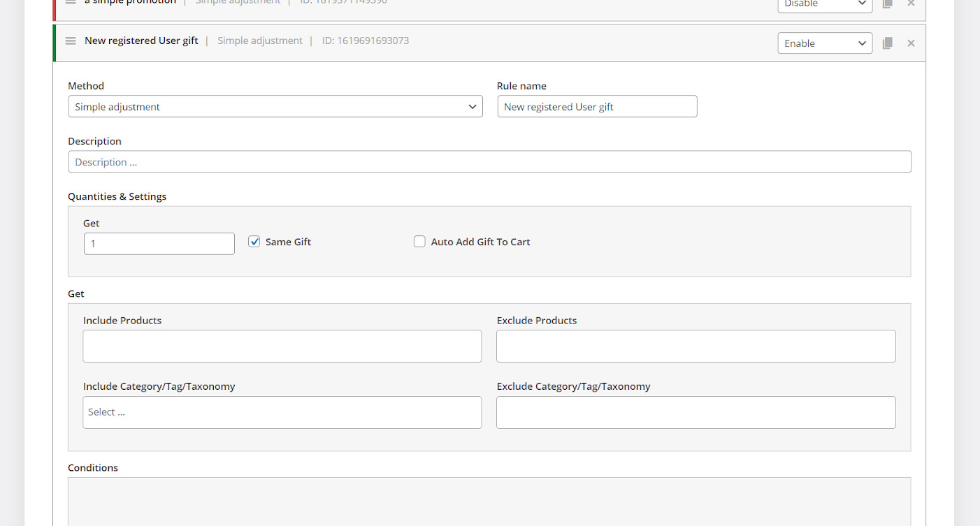The image size is (980, 526).
Task: Click the Exclude Category/Tag/Taxonomy field
Action: [x=696, y=412]
